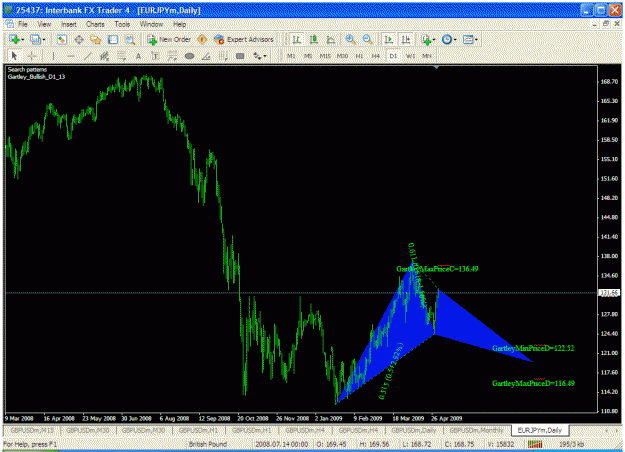Screen dimensions: 625x452
Task: Toggle the Terminal panel icon
Action: tap(113, 39)
